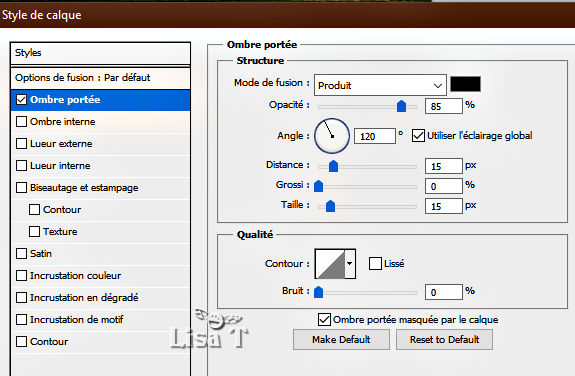The image size is (575, 376).
Task: Check the Texture sub-option checkbox
Action: [34, 231]
